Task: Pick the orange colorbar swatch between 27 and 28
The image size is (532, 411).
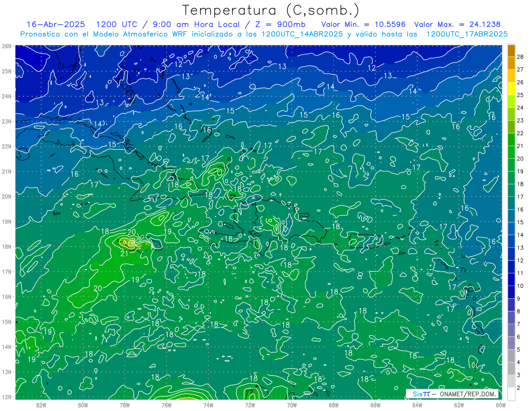Action: point(511,63)
